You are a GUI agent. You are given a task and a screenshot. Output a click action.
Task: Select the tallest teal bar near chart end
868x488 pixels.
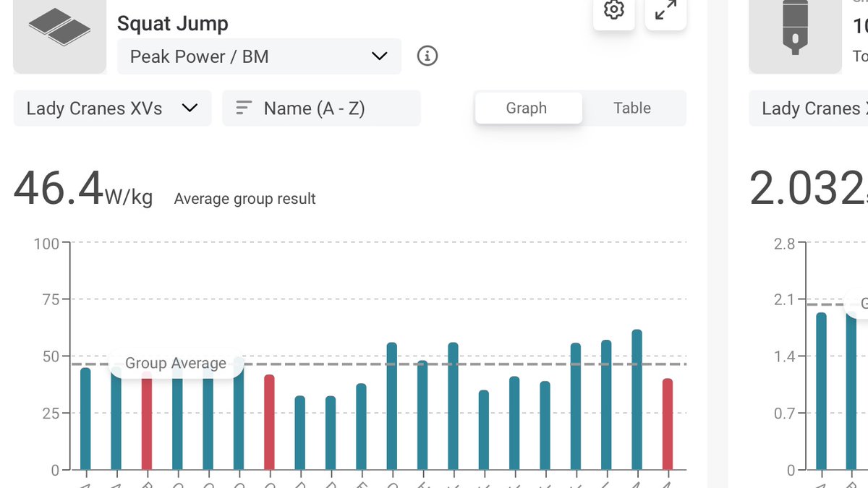coord(637,400)
